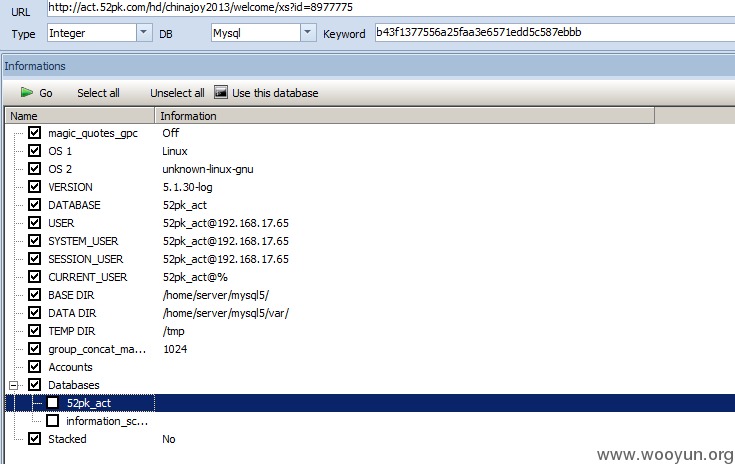Click the Informations panel header
735x464 pixels.
click(x=368, y=66)
